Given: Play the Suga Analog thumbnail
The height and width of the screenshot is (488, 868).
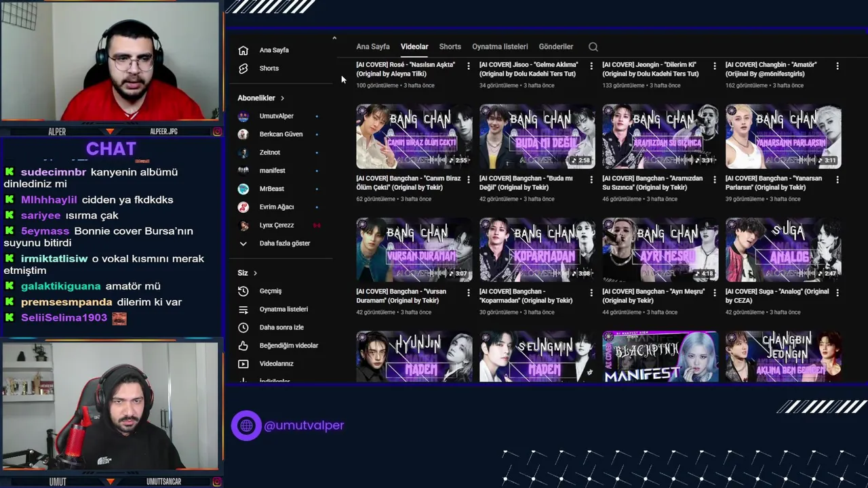Looking at the screenshot, I should [783, 249].
